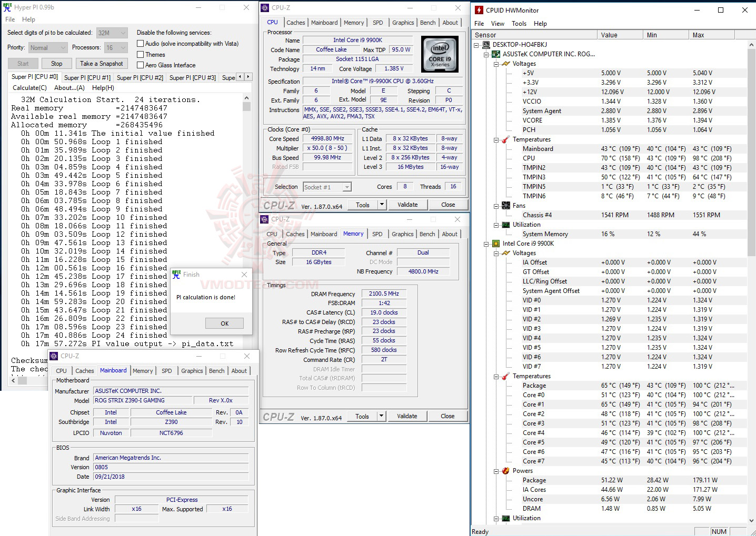Open the Calculate(C) menu in Super PI
Screen dimensions: 756x536
pyautogui.click(x=29, y=88)
